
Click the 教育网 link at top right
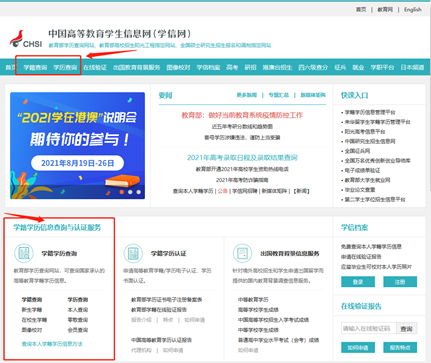pyautogui.click(x=385, y=10)
